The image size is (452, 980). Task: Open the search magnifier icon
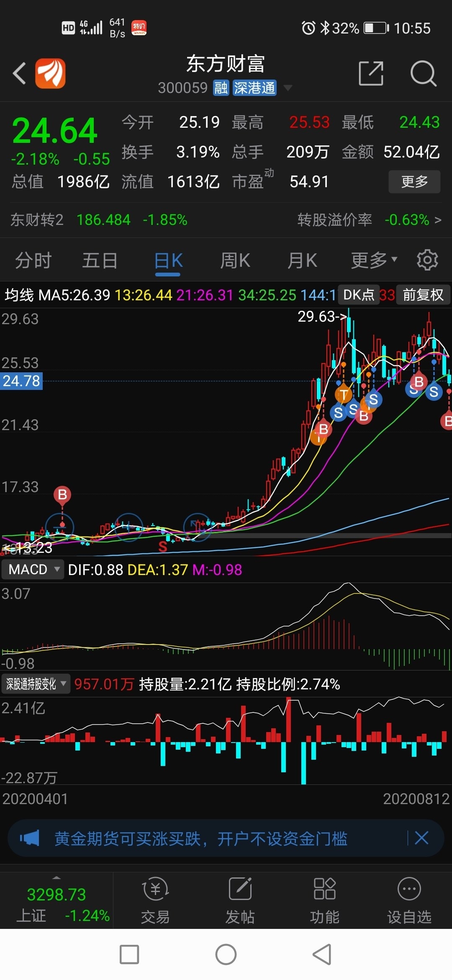click(424, 73)
